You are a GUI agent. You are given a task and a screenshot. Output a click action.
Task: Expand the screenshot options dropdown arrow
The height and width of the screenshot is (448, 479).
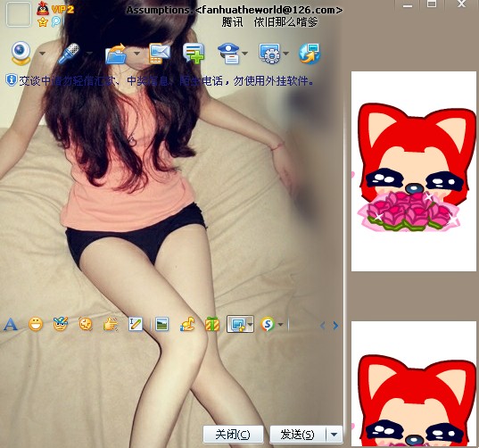(250, 325)
